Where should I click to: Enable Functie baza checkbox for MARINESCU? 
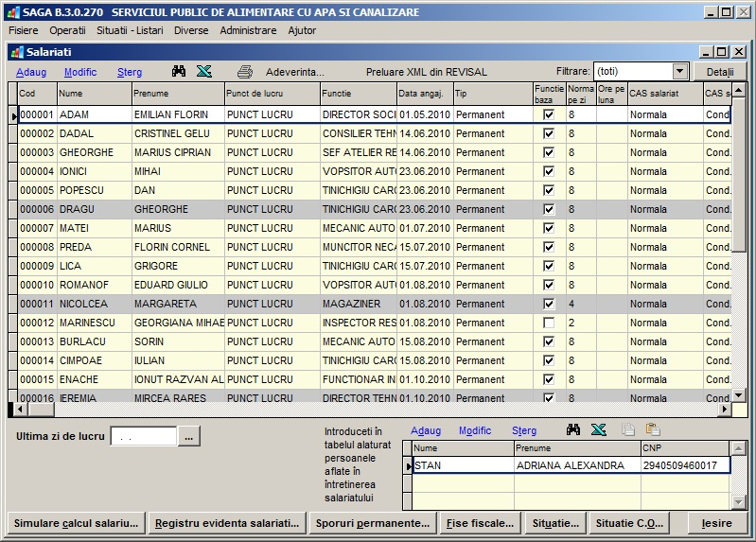tap(549, 323)
